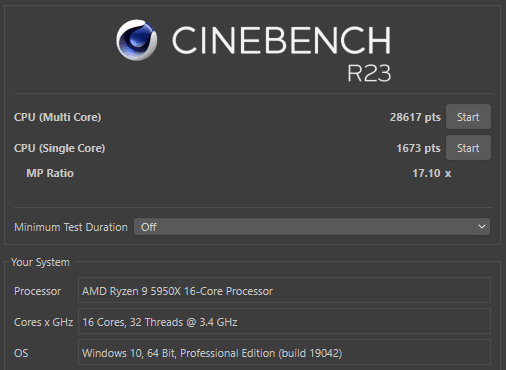
Task: Start the CPU Single Core test
Action: pyautogui.click(x=468, y=148)
